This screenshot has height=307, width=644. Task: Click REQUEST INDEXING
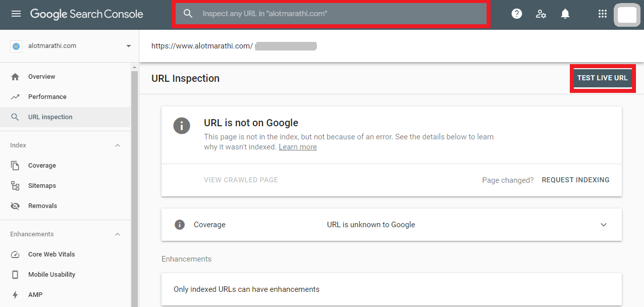click(575, 180)
